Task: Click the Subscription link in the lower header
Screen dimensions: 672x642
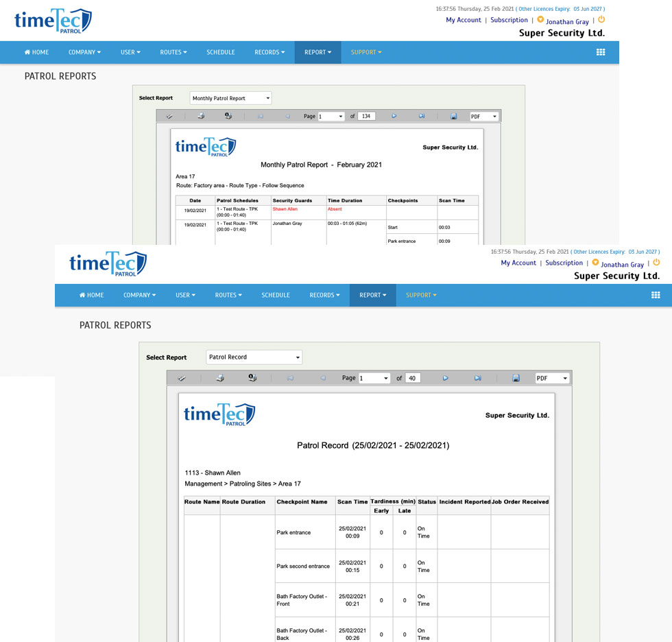Action: point(564,263)
